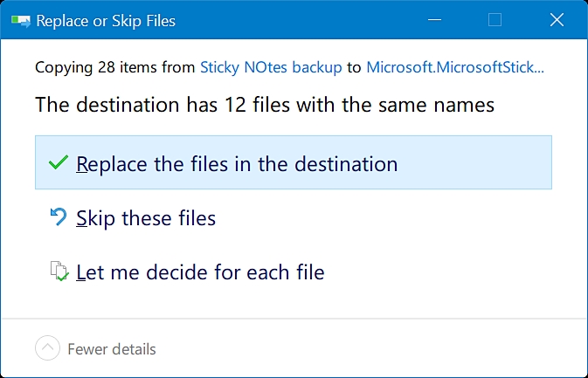
Task: Pick Let me decide for each file
Action: (x=200, y=271)
